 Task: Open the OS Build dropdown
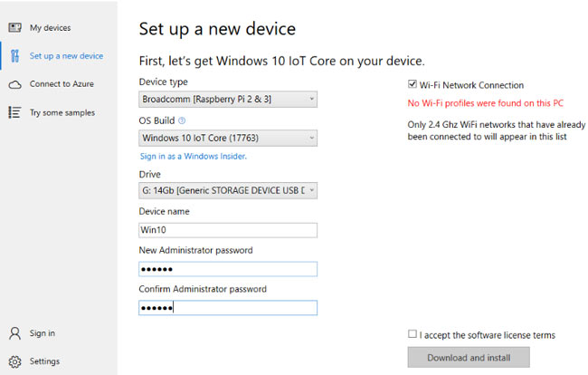tap(228, 139)
